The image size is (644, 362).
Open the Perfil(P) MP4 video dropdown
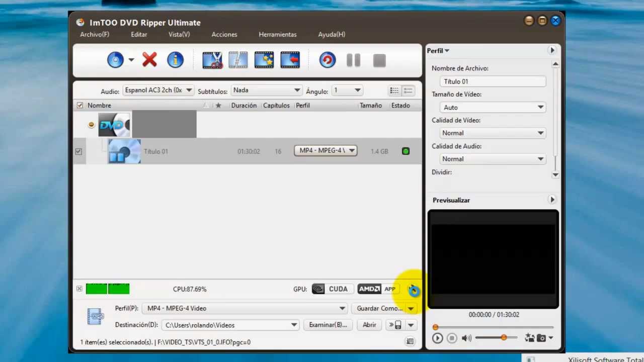(245, 308)
